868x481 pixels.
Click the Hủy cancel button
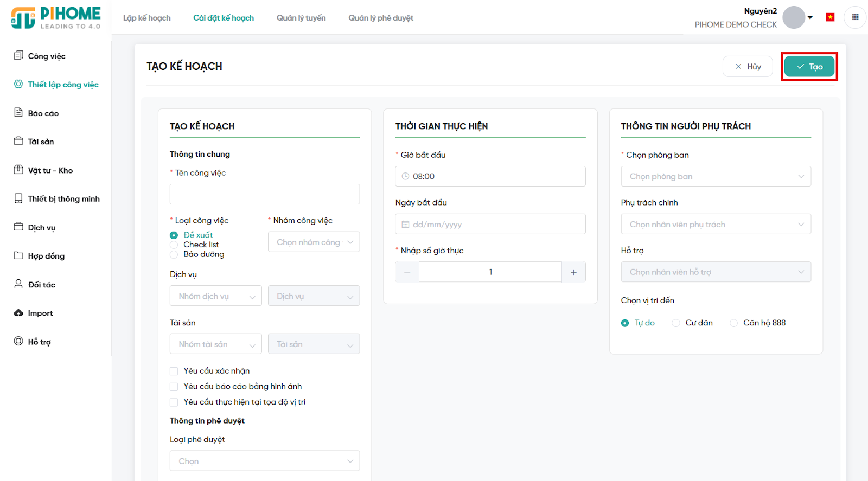point(747,67)
